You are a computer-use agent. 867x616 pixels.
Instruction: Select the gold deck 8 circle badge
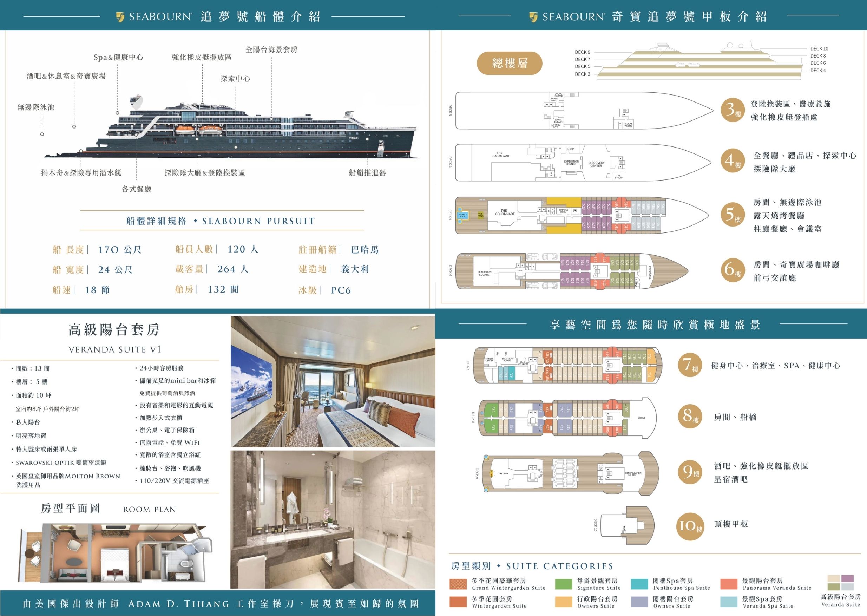(690, 416)
